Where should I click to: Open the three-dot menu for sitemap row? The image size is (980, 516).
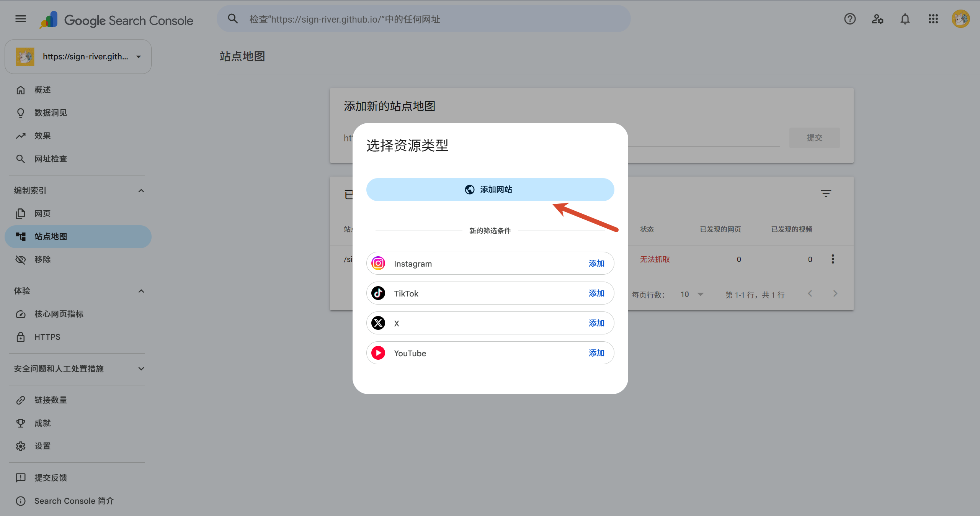click(833, 259)
